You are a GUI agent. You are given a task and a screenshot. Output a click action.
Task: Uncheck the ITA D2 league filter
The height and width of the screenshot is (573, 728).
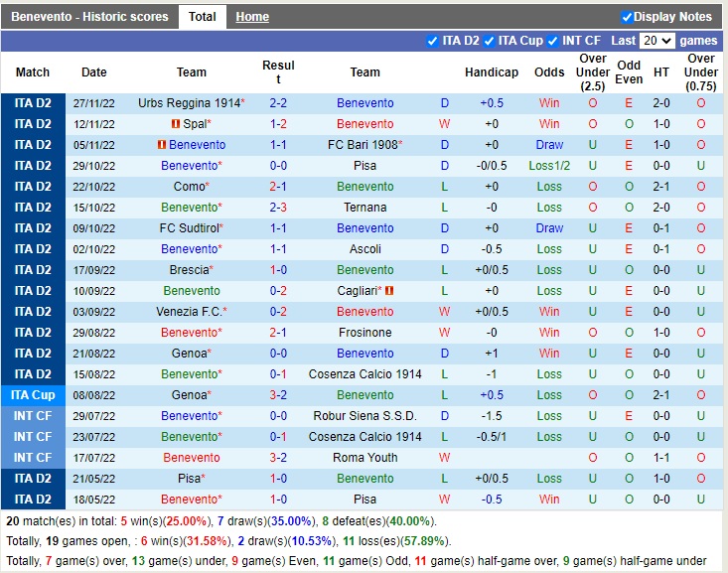click(432, 41)
